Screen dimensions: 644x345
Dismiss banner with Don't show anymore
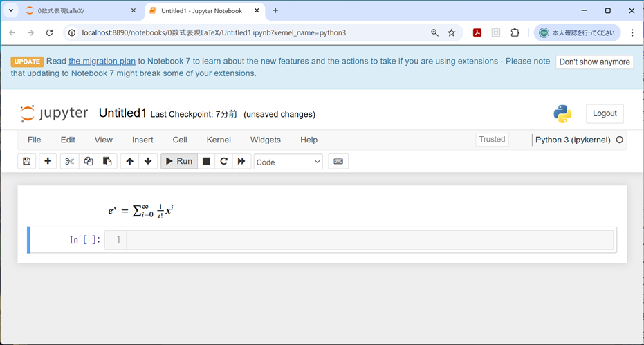[x=594, y=62]
